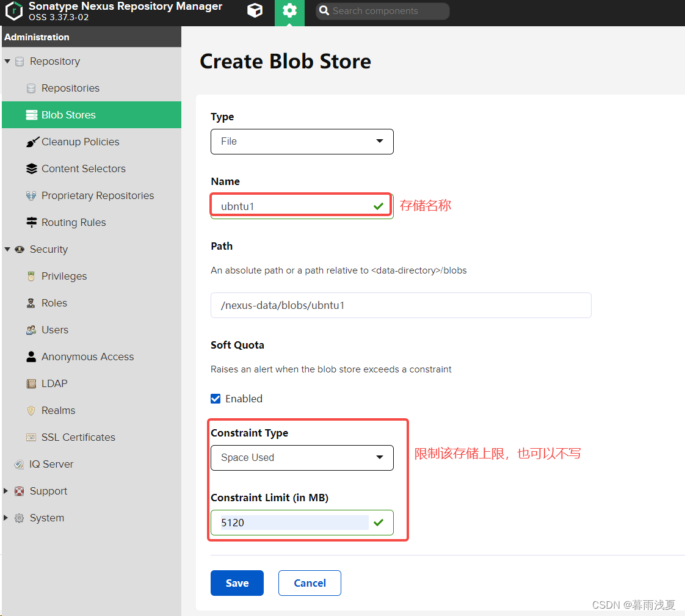Click the LDAP book icon
The width and height of the screenshot is (685, 616).
32,383
